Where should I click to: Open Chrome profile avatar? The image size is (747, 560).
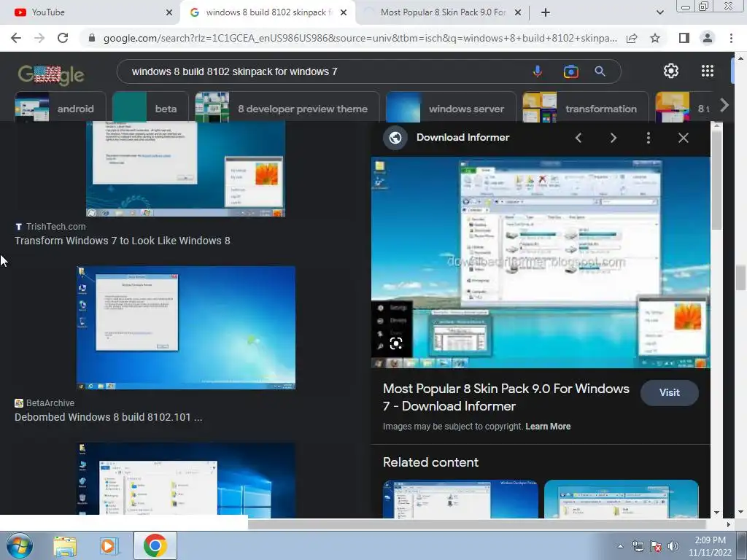[x=708, y=38]
